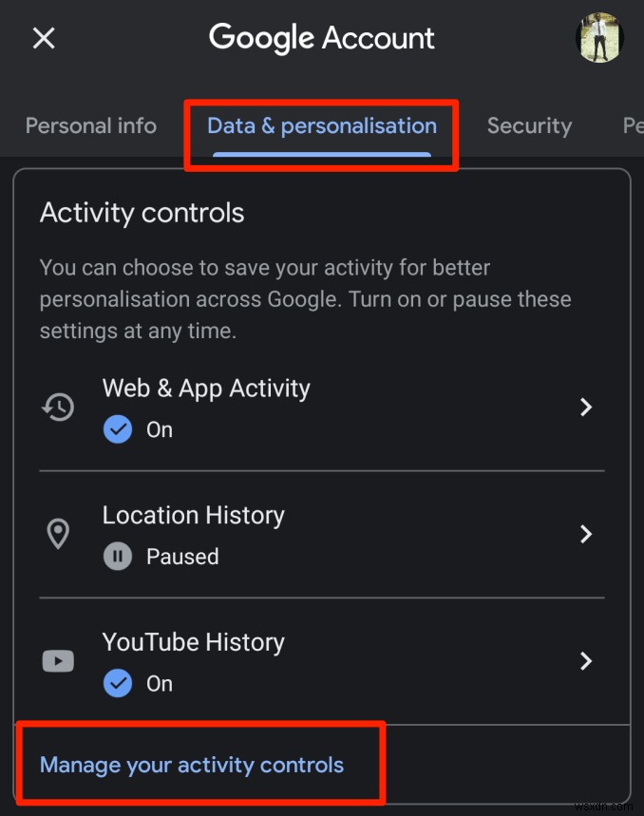Open the Security tab
Image resolution: width=644 pixels, height=816 pixels.
click(x=529, y=125)
